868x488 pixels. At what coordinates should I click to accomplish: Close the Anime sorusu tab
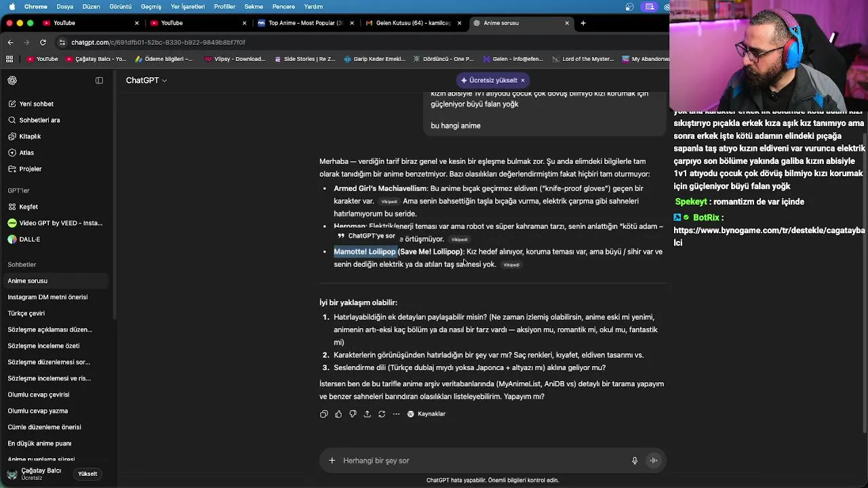click(567, 23)
